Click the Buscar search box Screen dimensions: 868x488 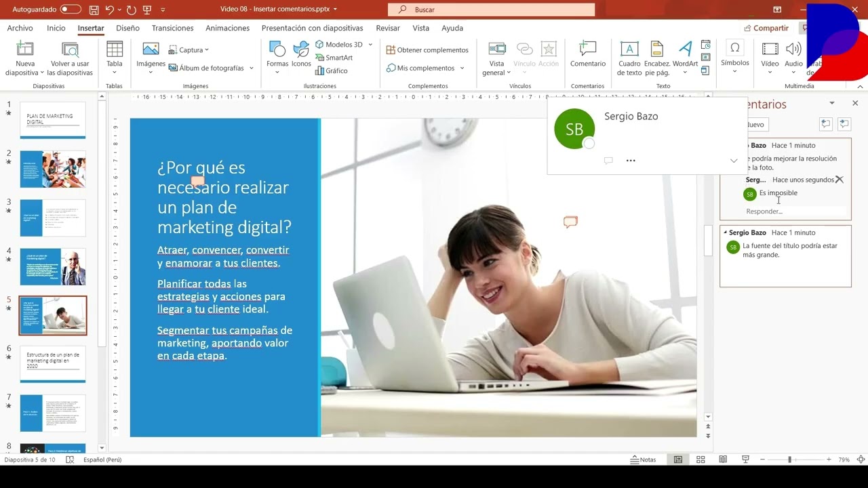pyautogui.click(x=491, y=9)
